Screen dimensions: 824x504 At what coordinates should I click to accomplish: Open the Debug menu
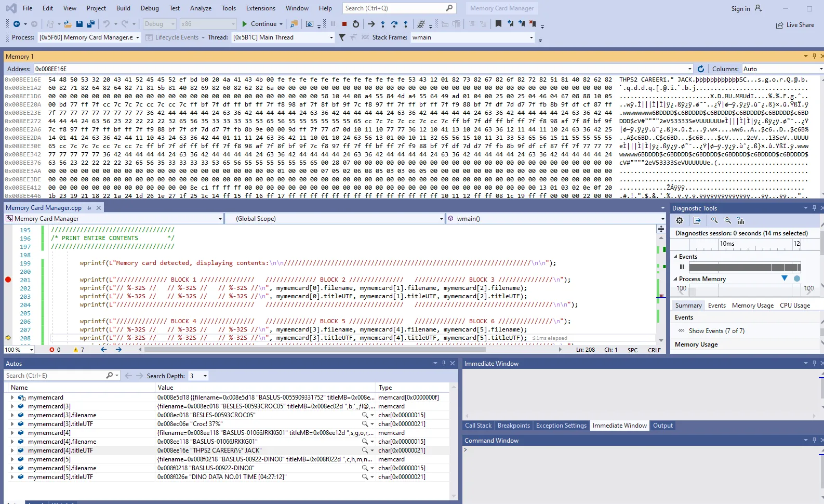tap(150, 8)
